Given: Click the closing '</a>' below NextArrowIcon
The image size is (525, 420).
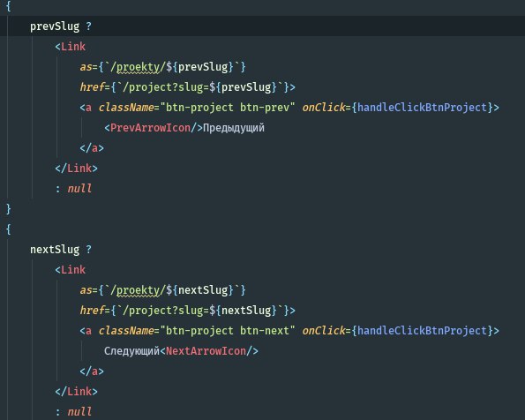Looking at the screenshot, I should pyautogui.click(x=92, y=371).
